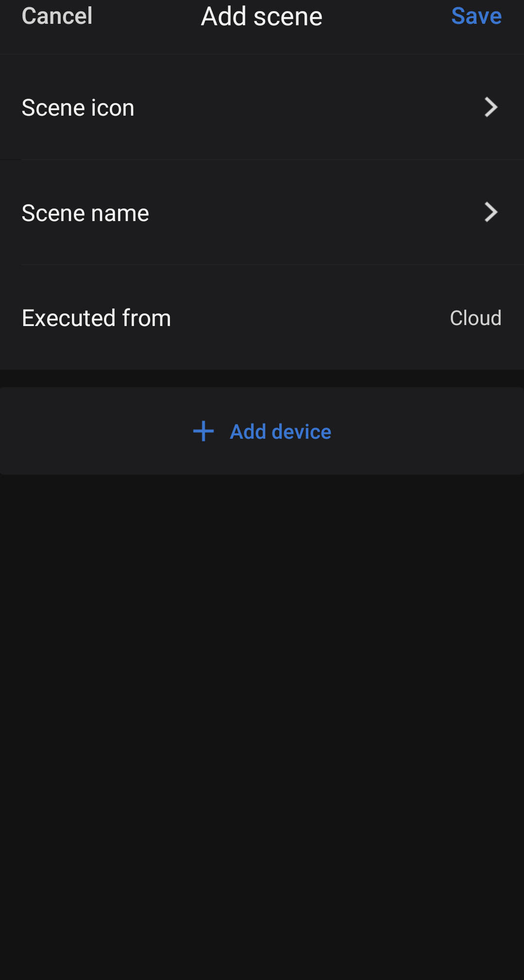Tap the Cloud value text

(475, 318)
